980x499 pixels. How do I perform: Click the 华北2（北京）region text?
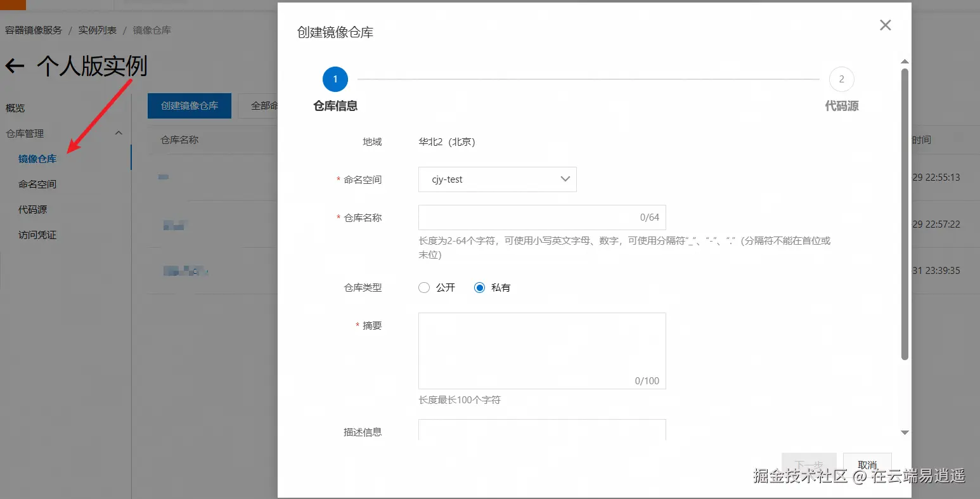[x=447, y=142]
